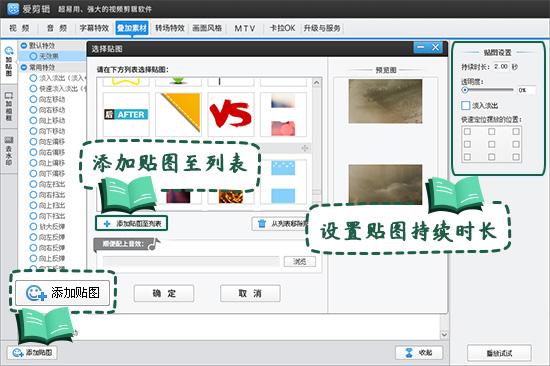Open the 加相框 sidebar panel
This screenshot has width=550, height=366.
(9, 107)
